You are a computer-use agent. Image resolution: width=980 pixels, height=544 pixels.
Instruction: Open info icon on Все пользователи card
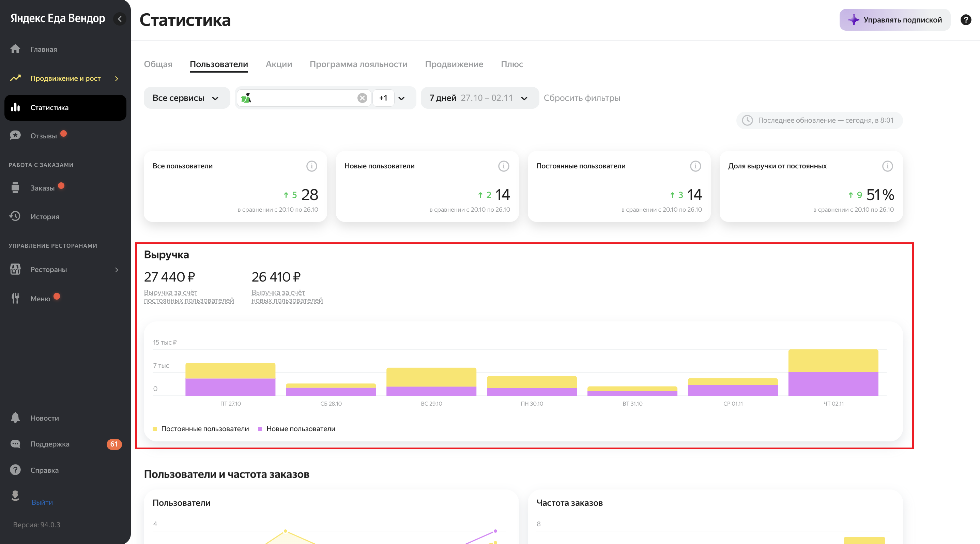[x=311, y=166]
